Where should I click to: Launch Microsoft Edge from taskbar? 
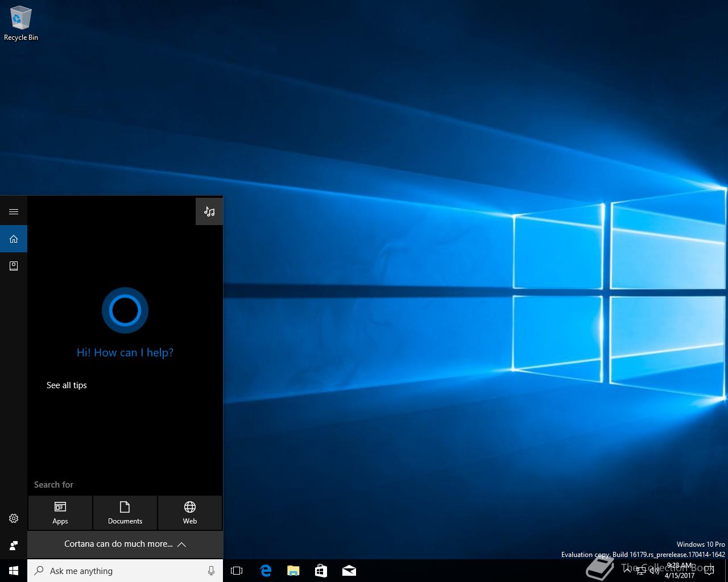coord(266,571)
